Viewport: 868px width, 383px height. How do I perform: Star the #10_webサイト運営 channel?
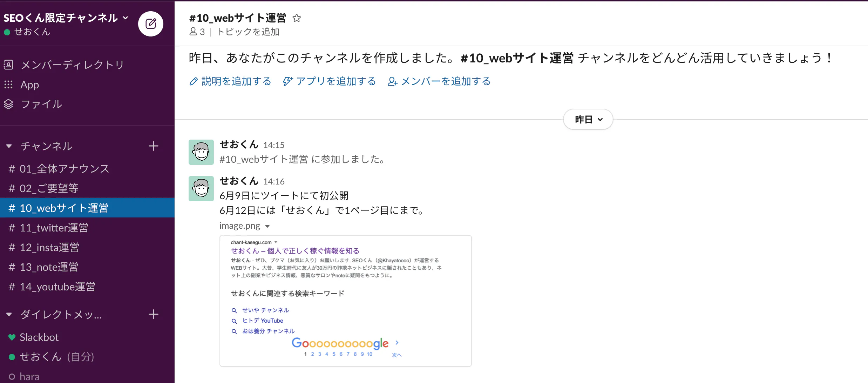297,18
